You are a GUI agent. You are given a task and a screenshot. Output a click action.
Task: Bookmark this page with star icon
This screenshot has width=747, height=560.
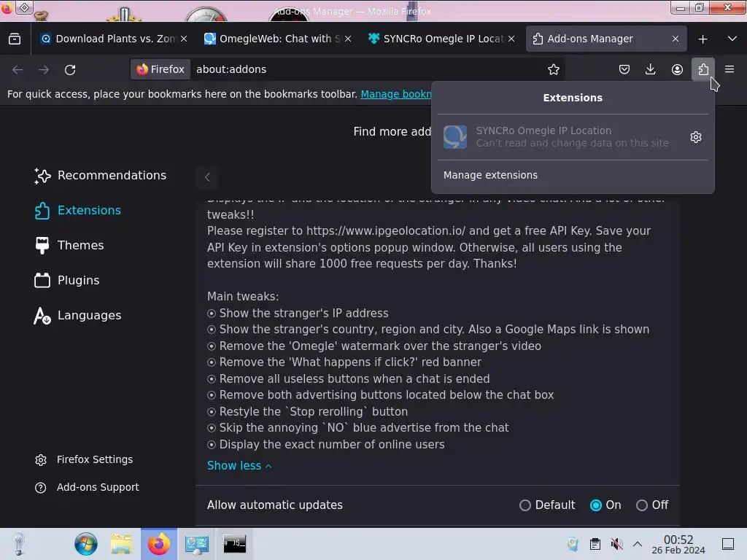click(x=553, y=69)
